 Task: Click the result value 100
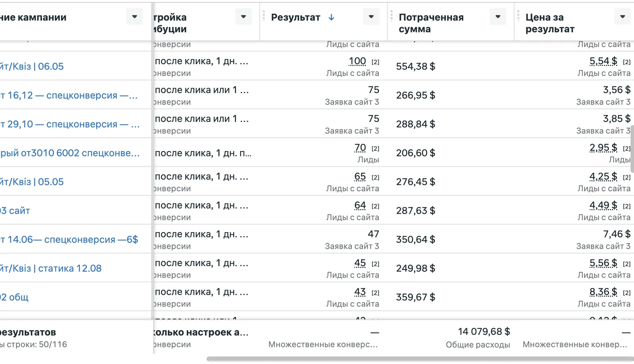(357, 61)
